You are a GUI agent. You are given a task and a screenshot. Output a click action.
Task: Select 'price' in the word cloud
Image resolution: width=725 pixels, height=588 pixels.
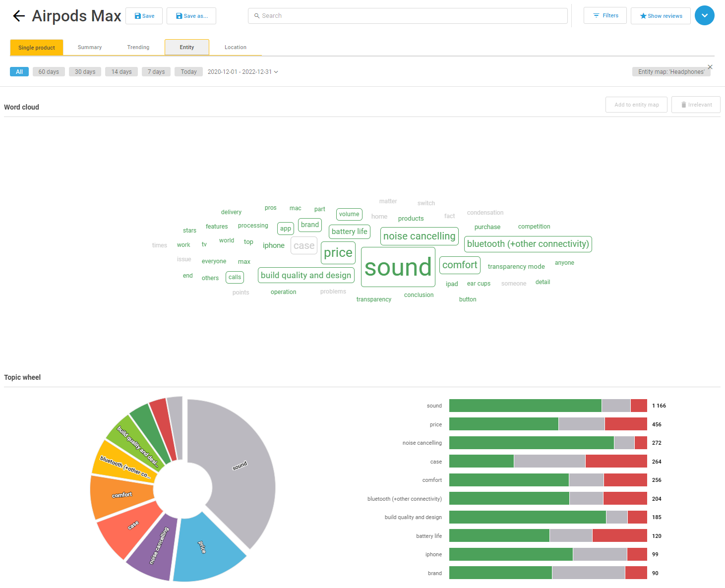(338, 253)
